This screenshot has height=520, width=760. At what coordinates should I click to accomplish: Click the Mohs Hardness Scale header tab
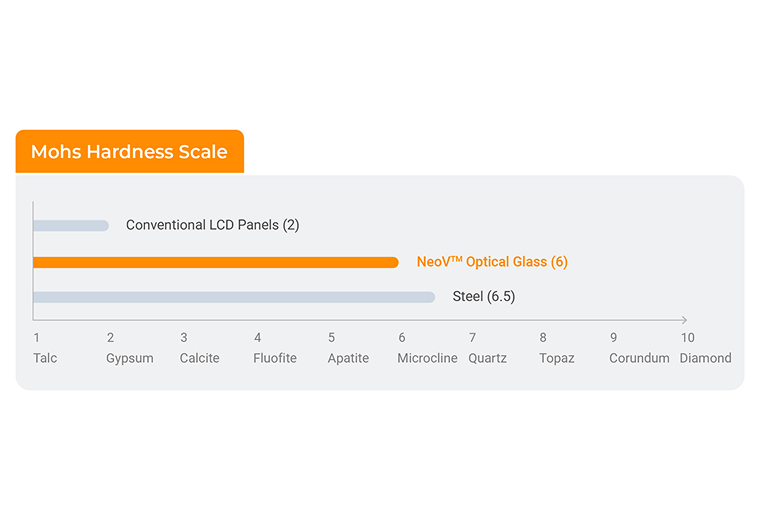pyautogui.click(x=129, y=152)
